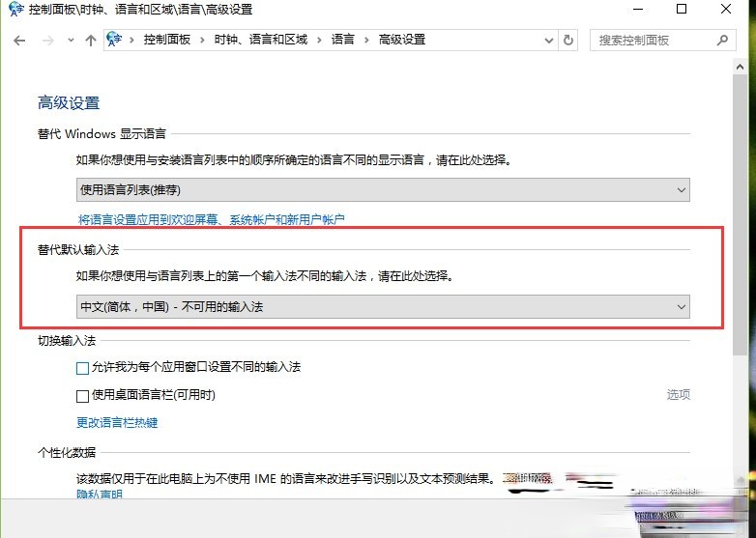756x538 pixels.
Task: Click the 切换输入法 section label
Action: tap(67, 341)
